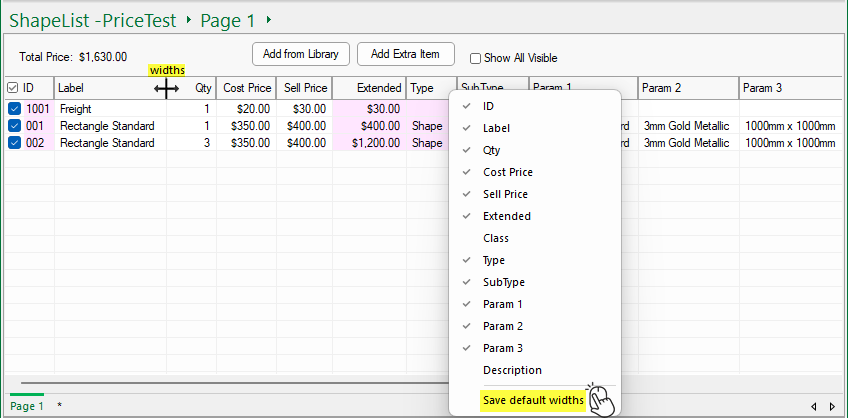Click the scroll right arrow at bottom
The height and width of the screenshot is (418, 848).
(832, 406)
